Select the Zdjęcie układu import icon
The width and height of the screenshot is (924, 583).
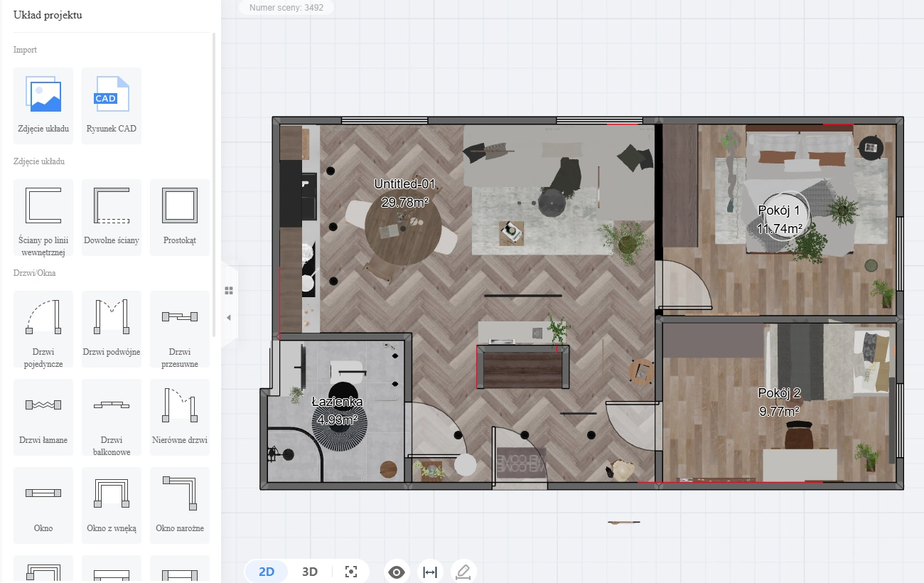click(x=43, y=96)
